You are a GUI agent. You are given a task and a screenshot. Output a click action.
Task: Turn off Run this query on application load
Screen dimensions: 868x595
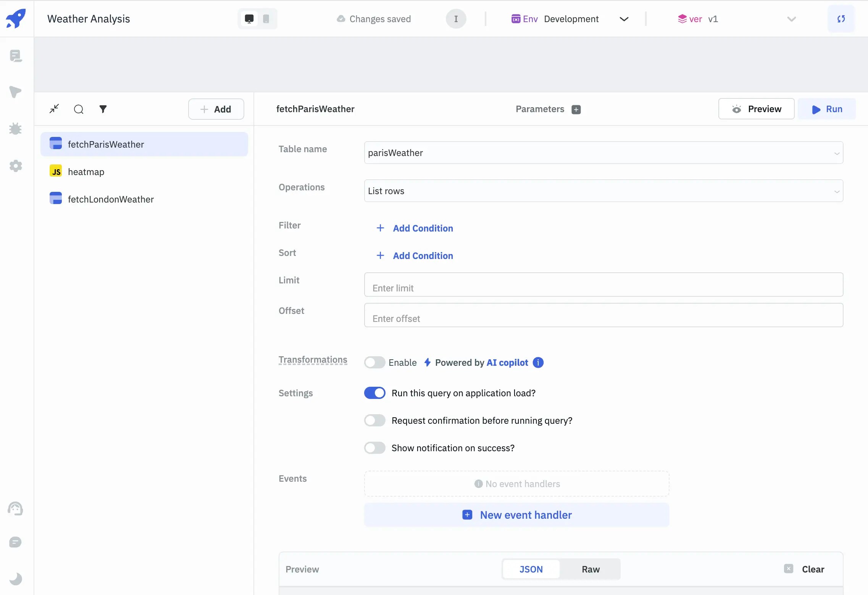point(374,393)
